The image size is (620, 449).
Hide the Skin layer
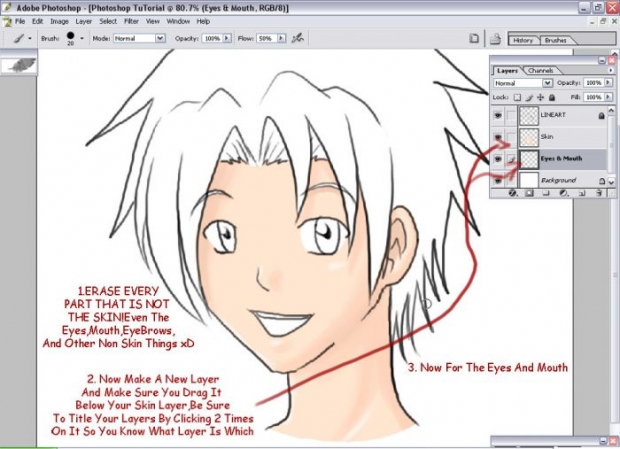point(498,137)
